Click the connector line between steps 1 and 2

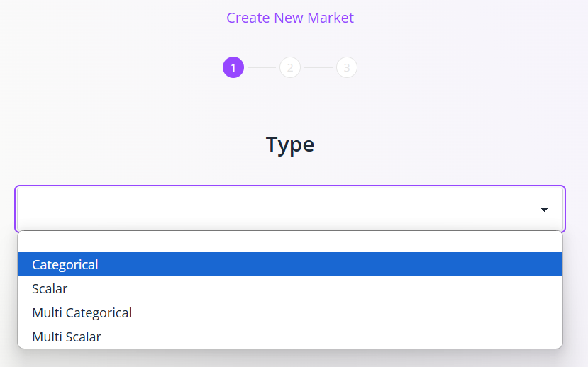click(x=262, y=68)
